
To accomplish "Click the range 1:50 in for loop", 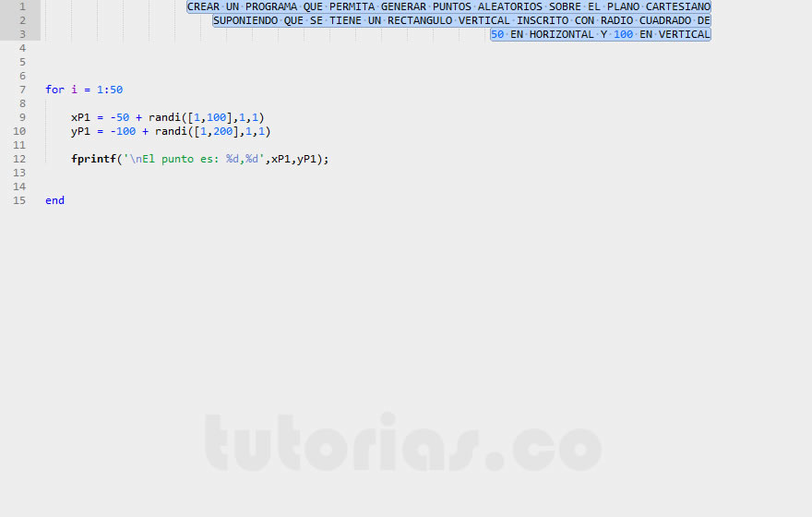I will point(110,90).
